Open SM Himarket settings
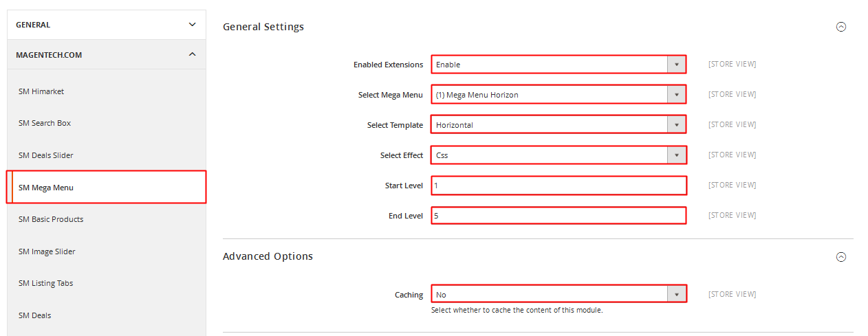Viewport: 868px width, 336px height. (x=41, y=91)
